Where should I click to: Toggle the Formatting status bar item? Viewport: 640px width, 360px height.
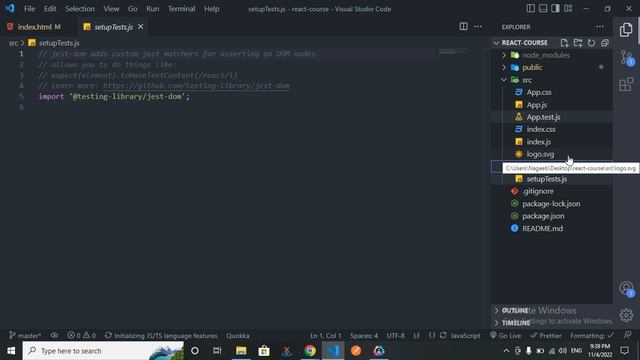coord(592,336)
